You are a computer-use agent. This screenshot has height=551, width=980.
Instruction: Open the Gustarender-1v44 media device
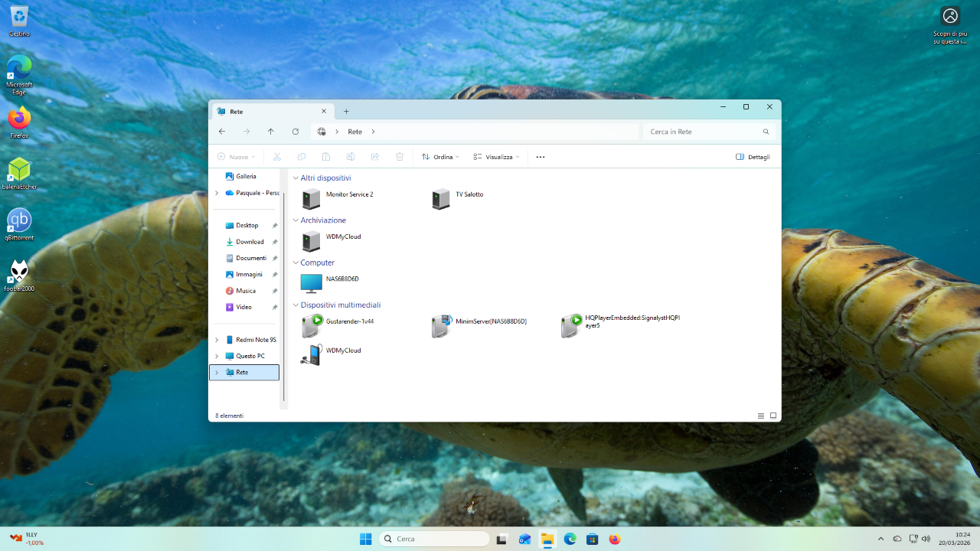click(x=312, y=326)
